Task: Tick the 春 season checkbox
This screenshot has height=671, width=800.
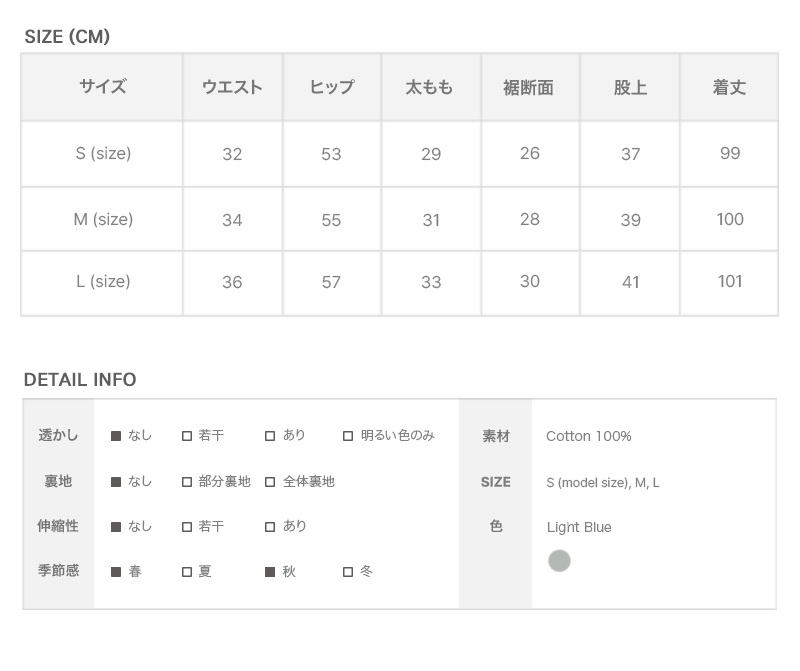Action: [116, 572]
